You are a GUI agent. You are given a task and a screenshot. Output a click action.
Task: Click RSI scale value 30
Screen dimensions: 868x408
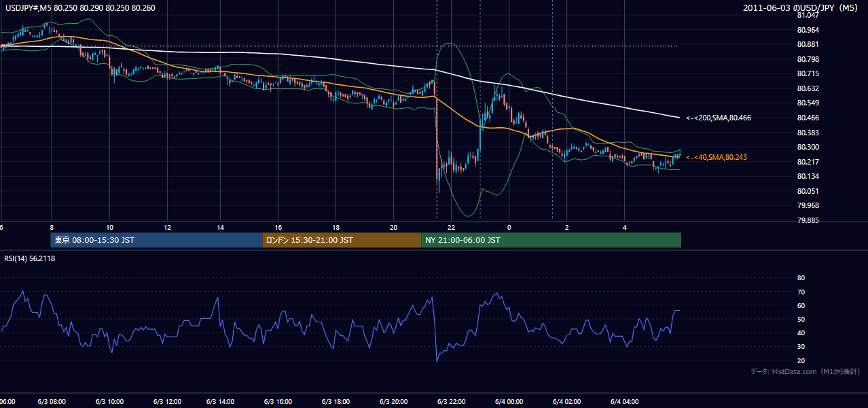pos(801,346)
